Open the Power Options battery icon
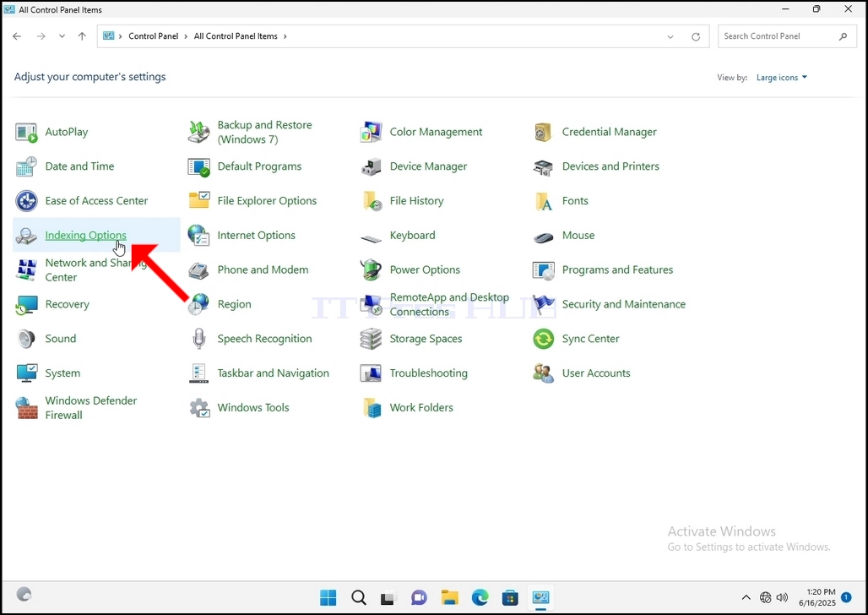 [x=371, y=269]
